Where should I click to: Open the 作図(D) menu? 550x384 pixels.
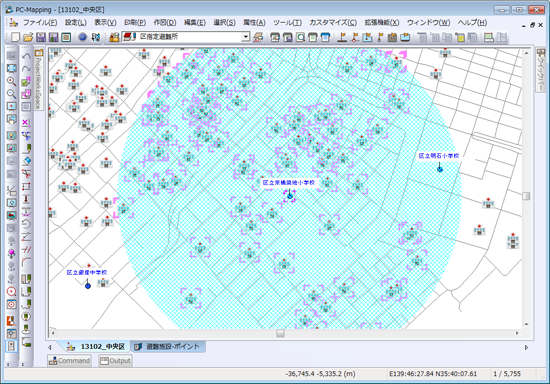point(165,23)
